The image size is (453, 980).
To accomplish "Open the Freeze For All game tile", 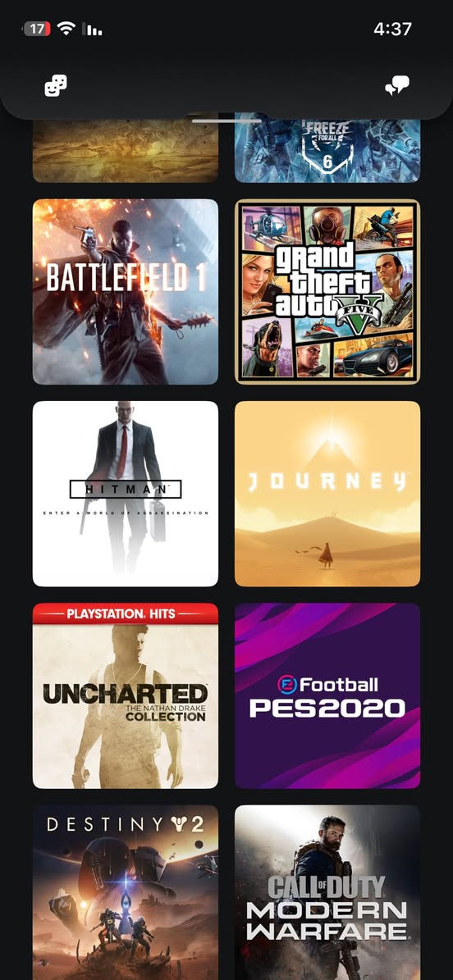I will (x=327, y=150).
